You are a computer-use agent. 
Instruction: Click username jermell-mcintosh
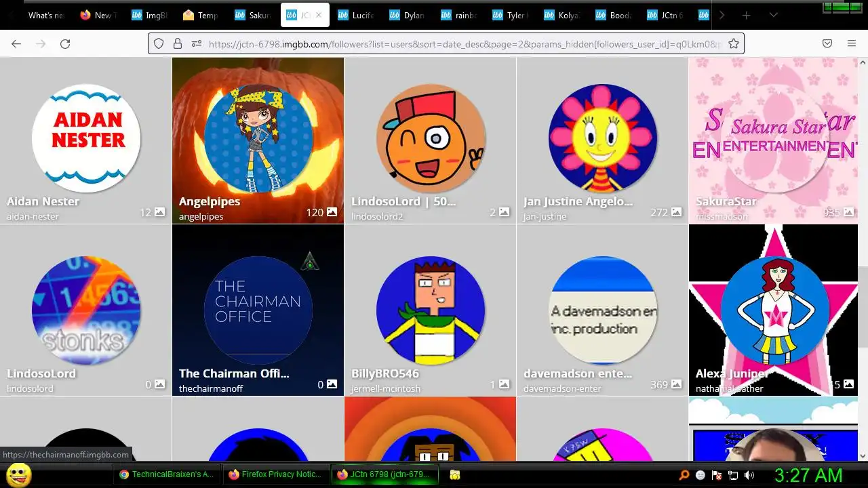tap(386, 389)
